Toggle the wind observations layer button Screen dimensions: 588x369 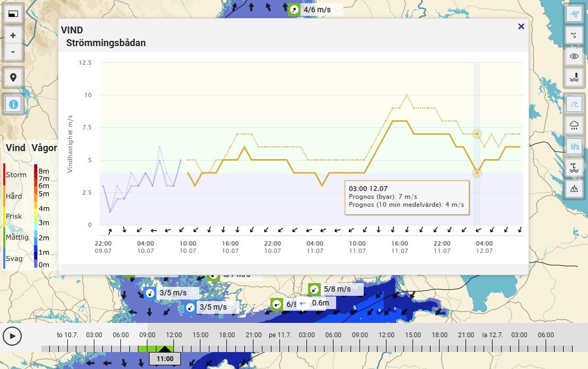[574, 14]
